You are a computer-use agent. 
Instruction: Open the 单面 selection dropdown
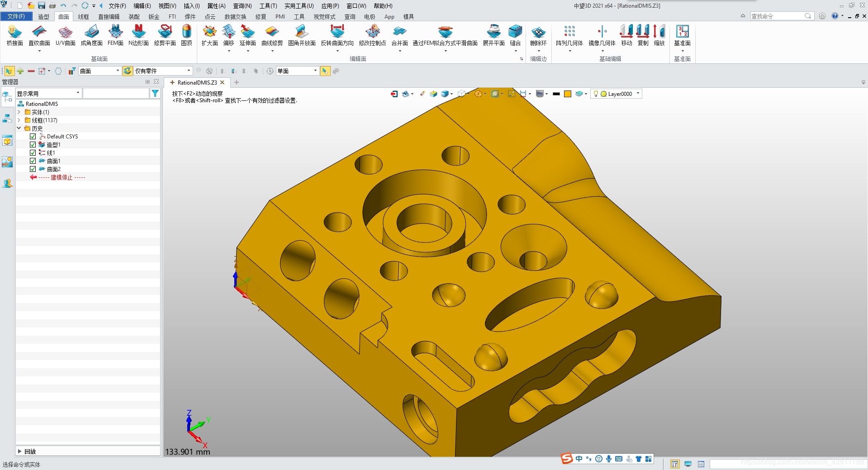[297, 71]
